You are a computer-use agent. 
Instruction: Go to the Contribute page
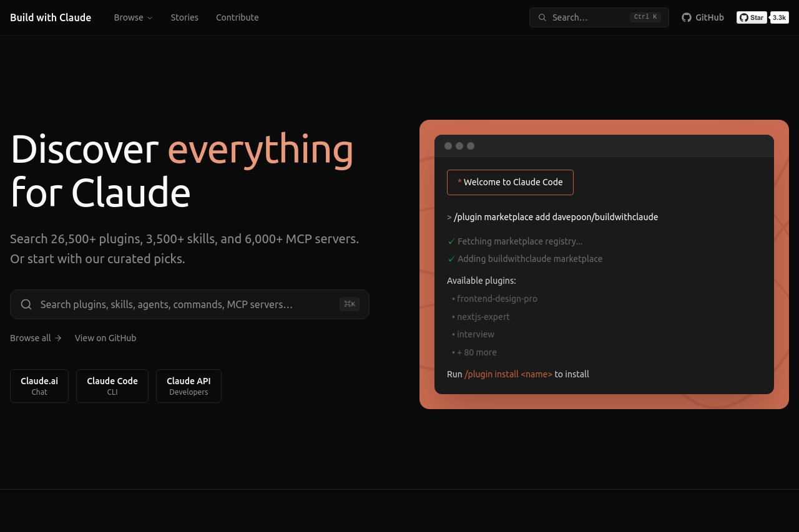pyautogui.click(x=237, y=17)
